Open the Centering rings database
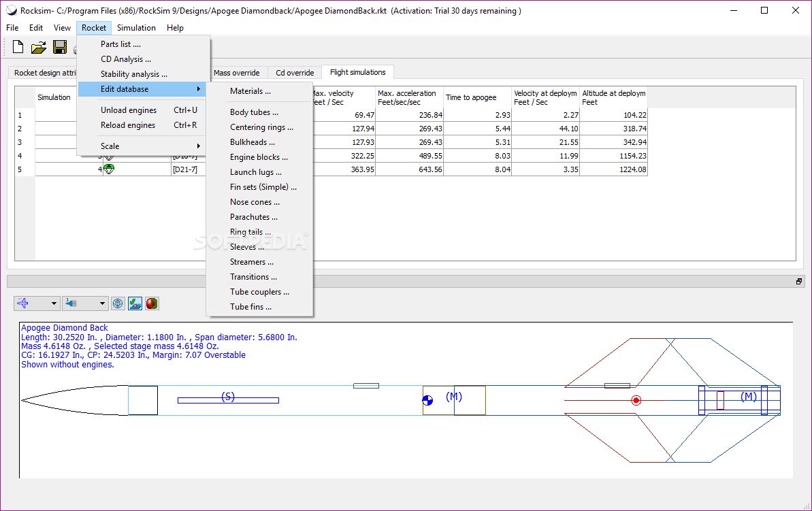 (x=259, y=127)
